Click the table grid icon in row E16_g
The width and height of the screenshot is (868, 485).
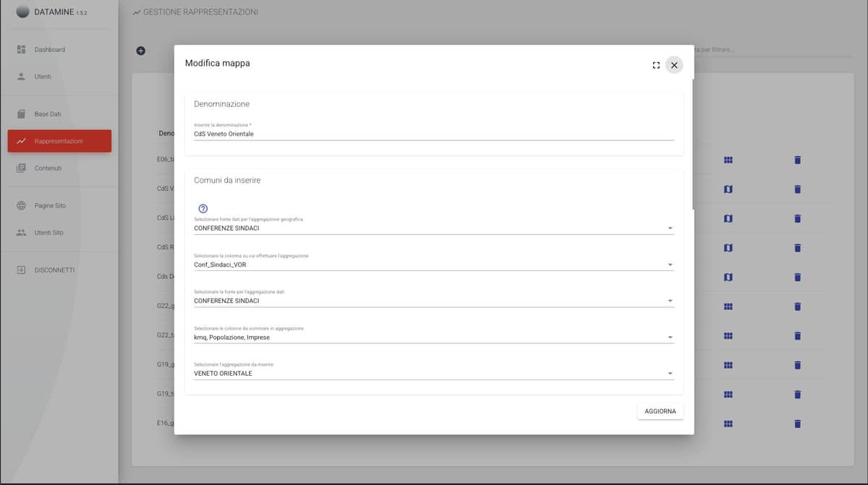click(728, 424)
